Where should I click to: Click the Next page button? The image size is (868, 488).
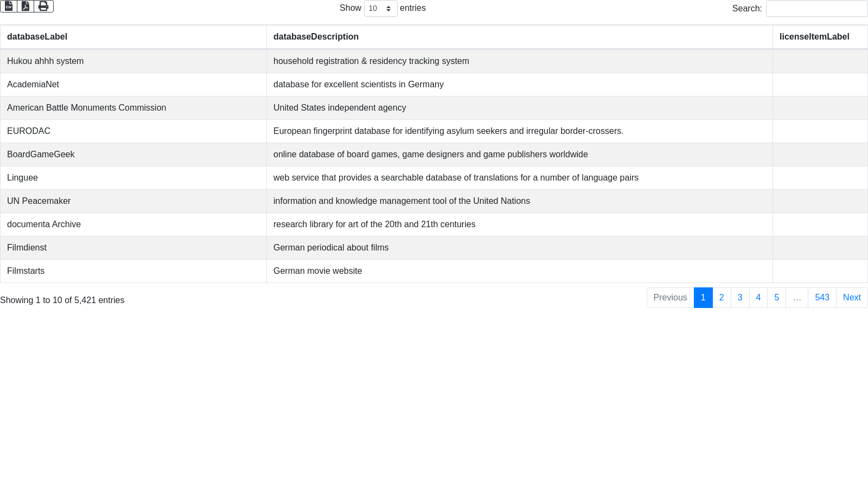tap(852, 298)
